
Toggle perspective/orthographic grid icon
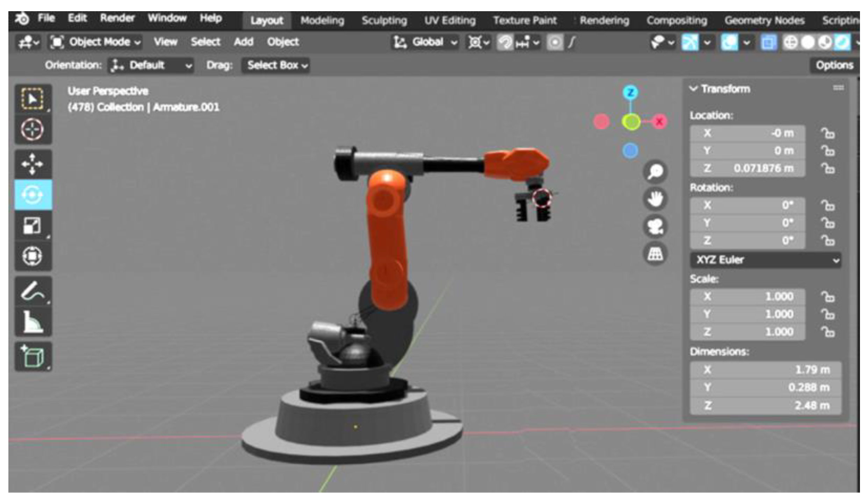pos(655,254)
